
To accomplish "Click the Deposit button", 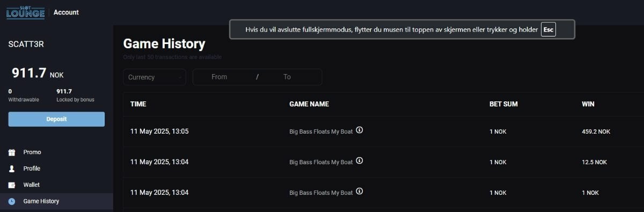I will [x=56, y=119].
